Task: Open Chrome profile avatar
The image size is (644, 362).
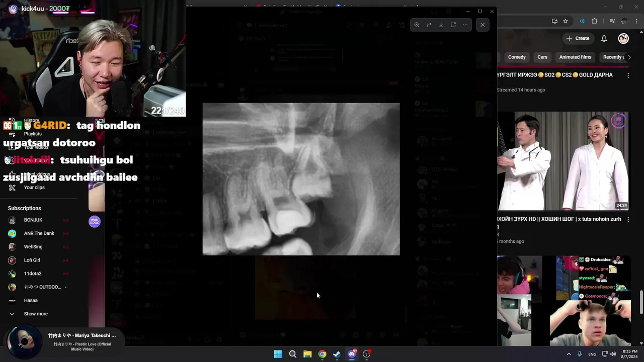Action: pos(624,21)
